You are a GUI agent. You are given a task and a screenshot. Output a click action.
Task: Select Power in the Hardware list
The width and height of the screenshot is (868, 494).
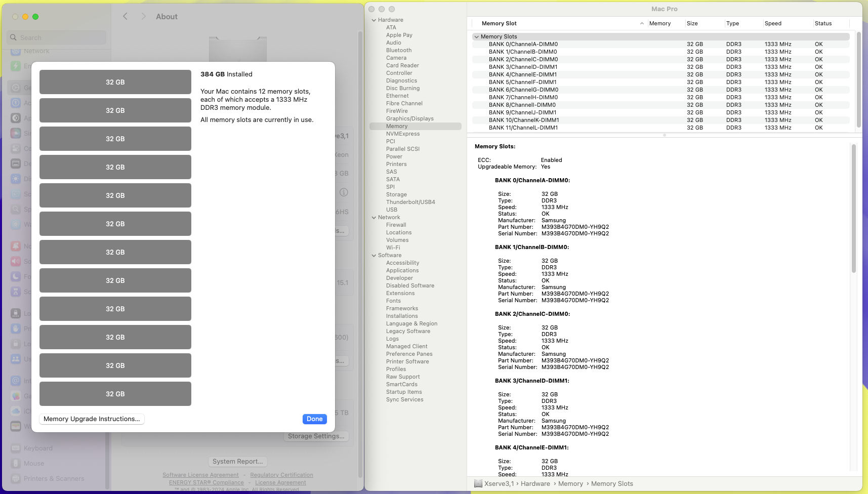pos(394,156)
